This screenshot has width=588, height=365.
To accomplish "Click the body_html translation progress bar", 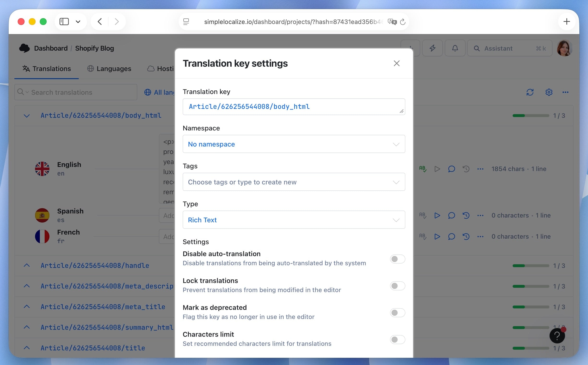I will tap(530, 115).
